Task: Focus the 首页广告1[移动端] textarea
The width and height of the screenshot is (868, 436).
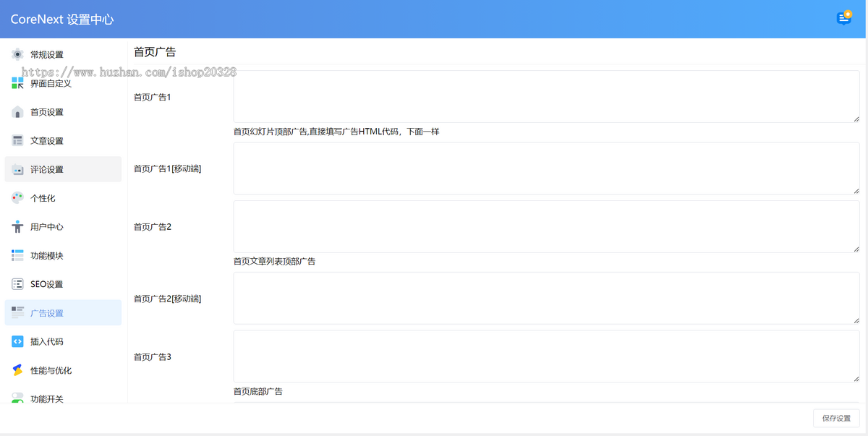Action: (547, 168)
